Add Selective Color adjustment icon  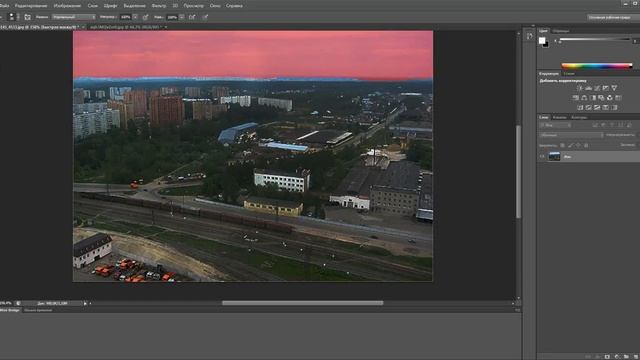click(x=614, y=107)
